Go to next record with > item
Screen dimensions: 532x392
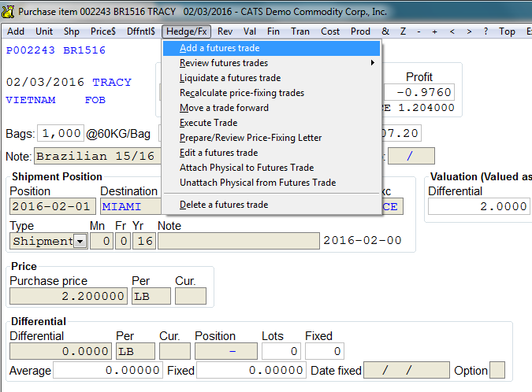tap(469, 31)
